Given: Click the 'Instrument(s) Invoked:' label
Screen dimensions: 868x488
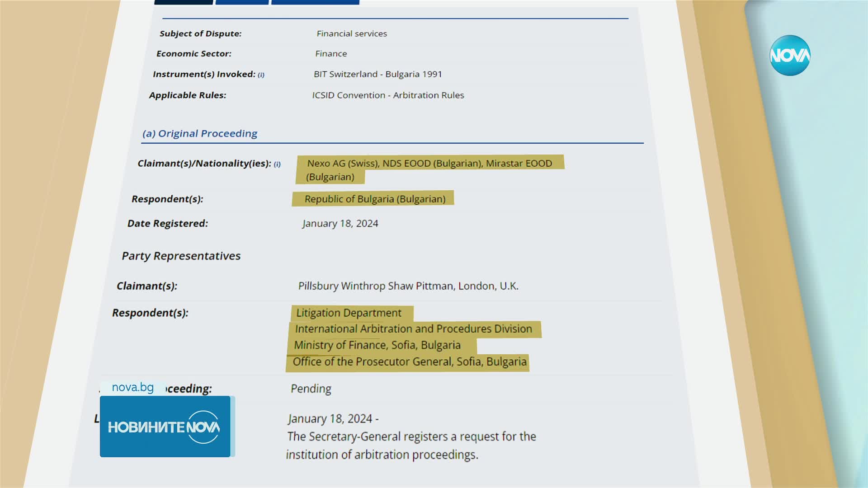Looking at the screenshot, I should [x=204, y=74].
